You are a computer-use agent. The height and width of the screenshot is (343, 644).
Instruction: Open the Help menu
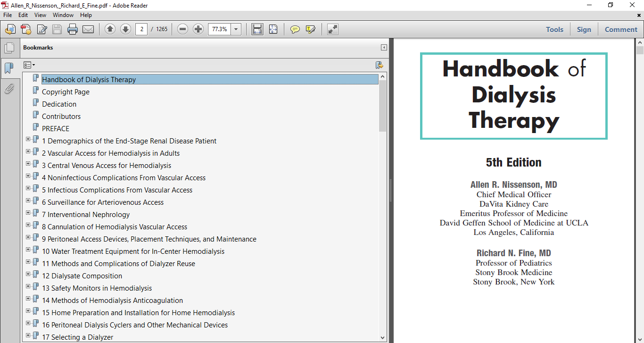(x=86, y=15)
